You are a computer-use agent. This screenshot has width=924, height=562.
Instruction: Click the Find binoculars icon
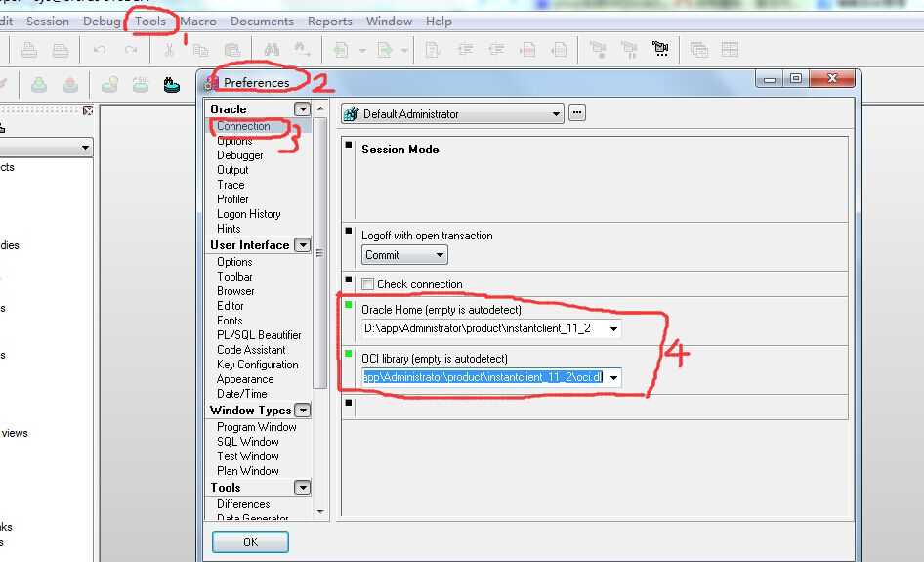[272, 50]
